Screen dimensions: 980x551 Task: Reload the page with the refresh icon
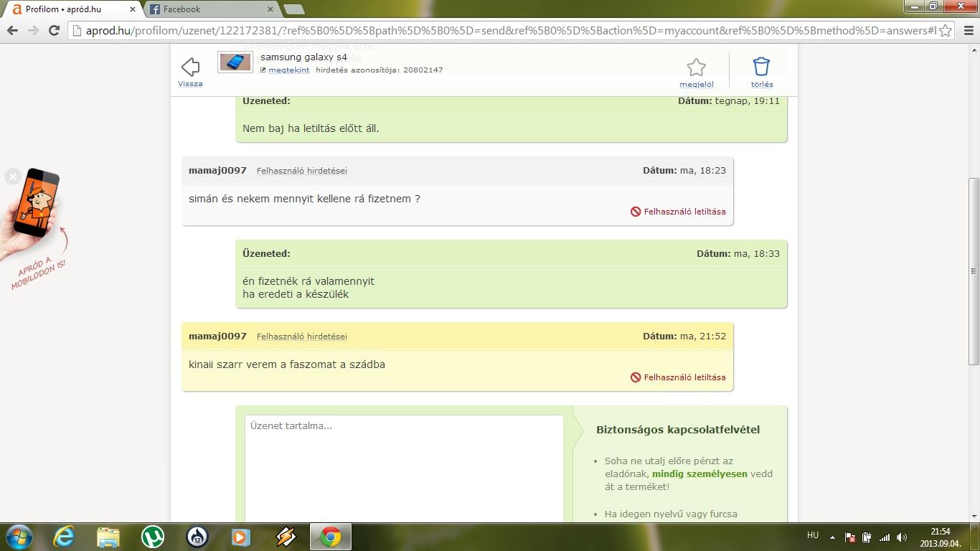coord(54,30)
